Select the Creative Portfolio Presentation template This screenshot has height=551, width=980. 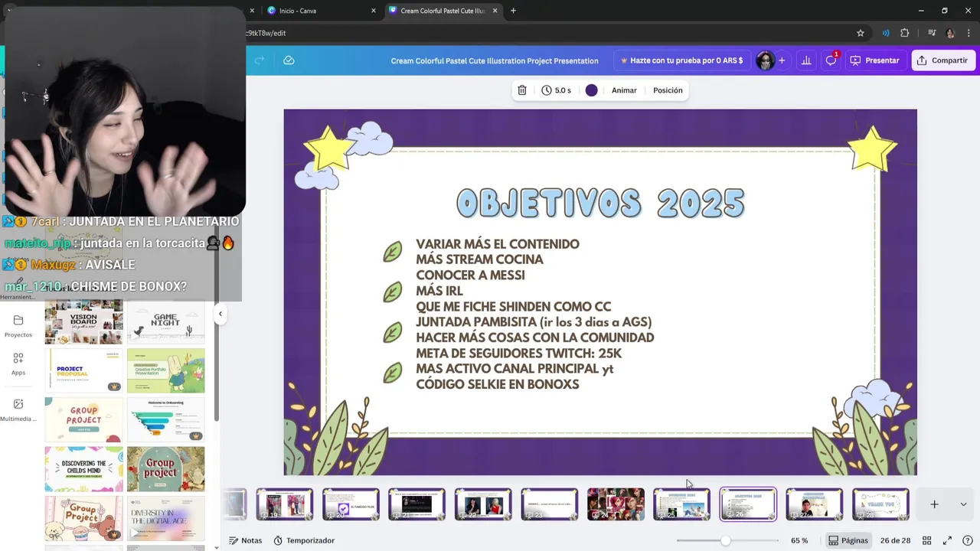[x=165, y=370]
